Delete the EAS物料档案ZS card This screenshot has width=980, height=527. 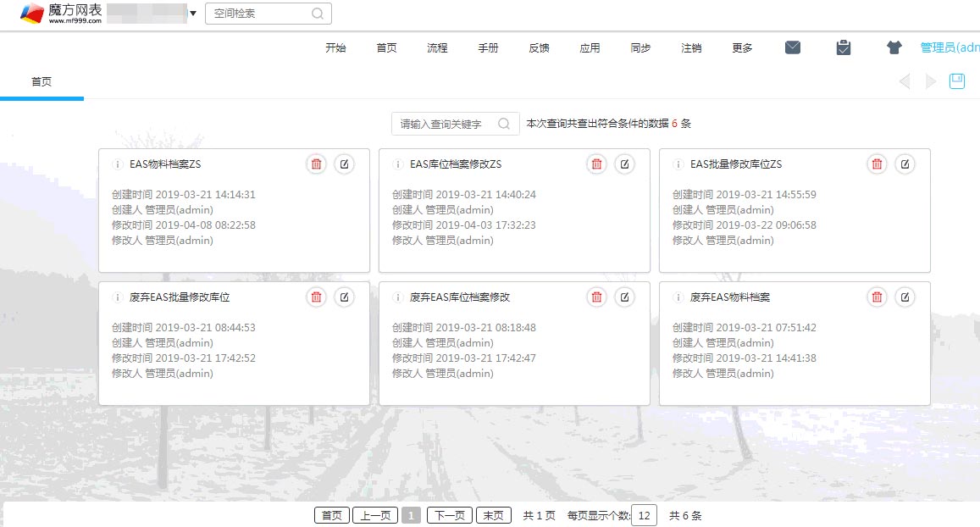tap(316, 164)
